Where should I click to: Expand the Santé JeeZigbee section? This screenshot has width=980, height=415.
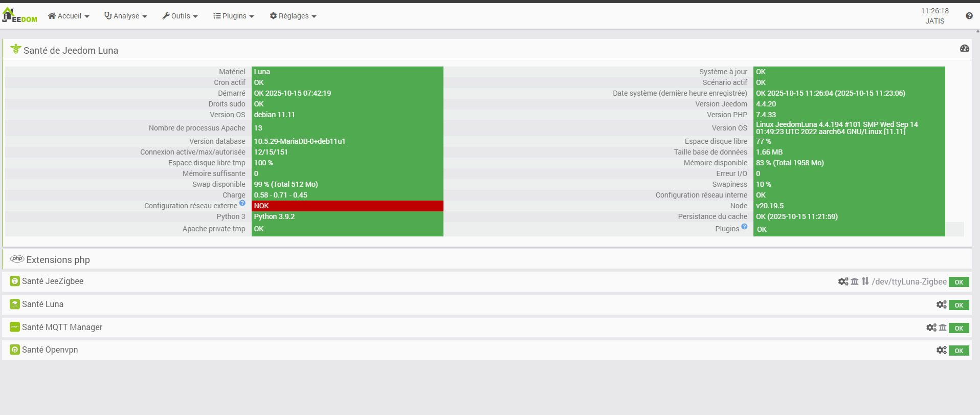point(53,281)
